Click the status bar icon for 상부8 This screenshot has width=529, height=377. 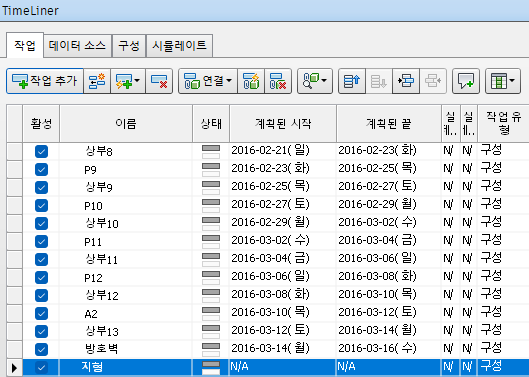[x=211, y=152]
